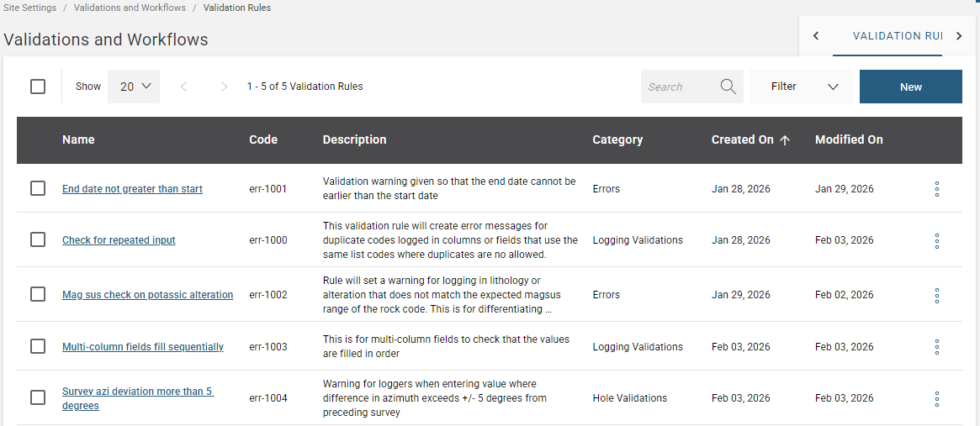Check the End date not greater row
980x426 pixels.
pyautogui.click(x=38, y=188)
